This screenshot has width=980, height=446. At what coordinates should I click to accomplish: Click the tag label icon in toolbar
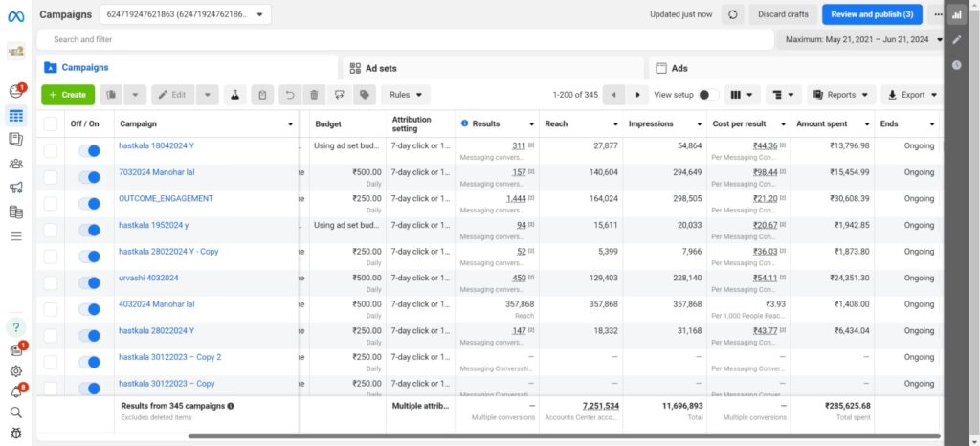click(x=364, y=95)
